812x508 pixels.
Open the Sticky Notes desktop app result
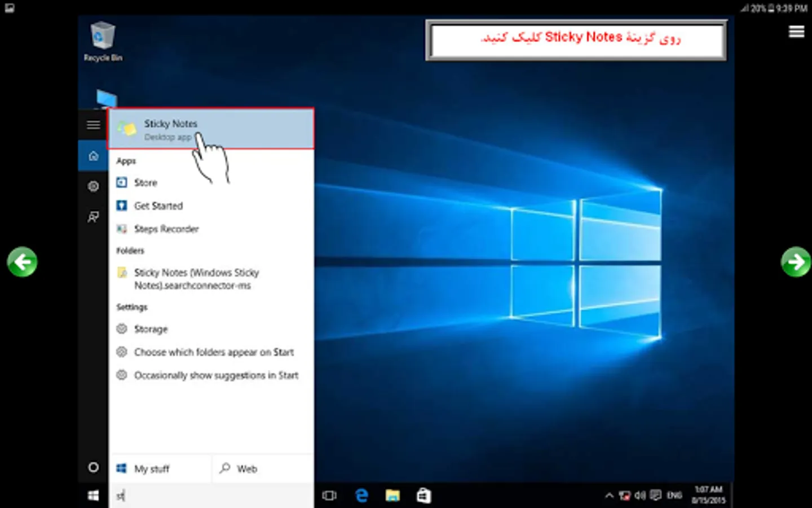[x=211, y=129]
